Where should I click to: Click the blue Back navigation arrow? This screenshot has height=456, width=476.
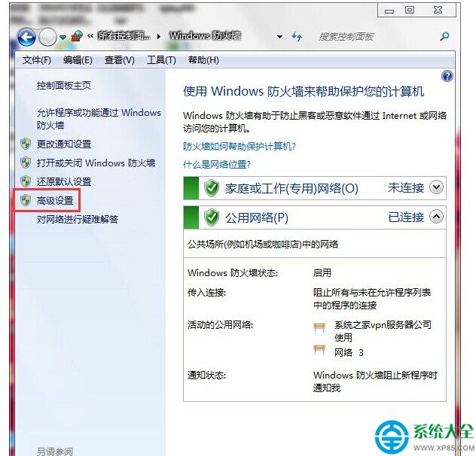coord(26,38)
